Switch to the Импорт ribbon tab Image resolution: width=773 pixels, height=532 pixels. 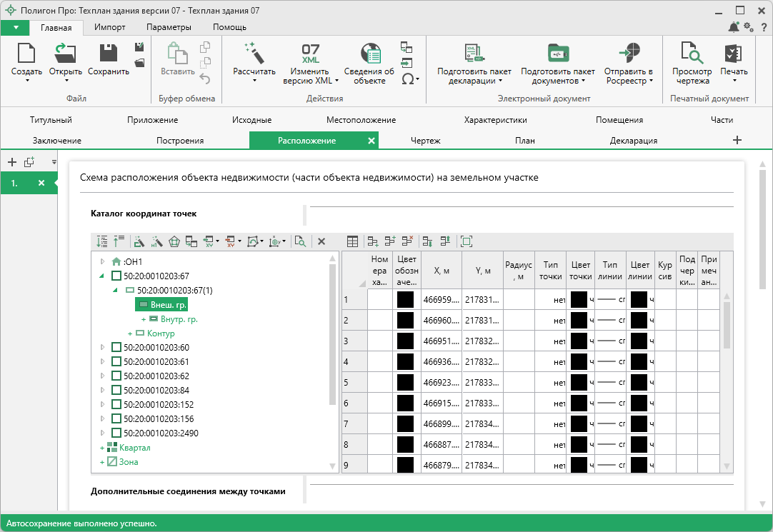[x=109, y=27]
